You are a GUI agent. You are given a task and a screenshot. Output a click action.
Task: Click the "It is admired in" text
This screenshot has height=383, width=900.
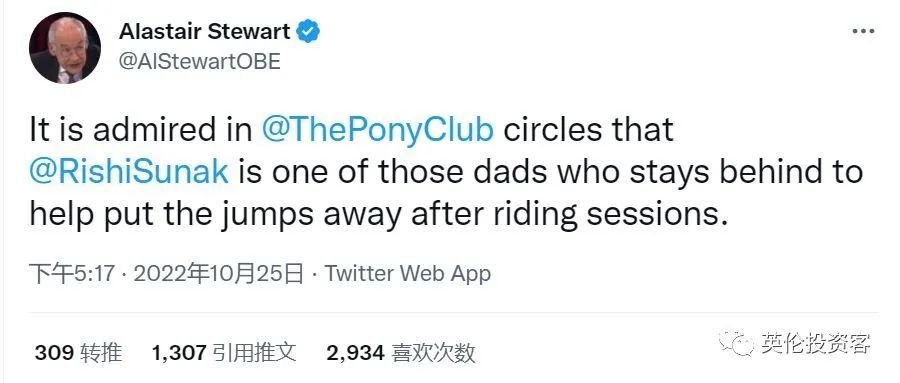[x=141, y=130]
